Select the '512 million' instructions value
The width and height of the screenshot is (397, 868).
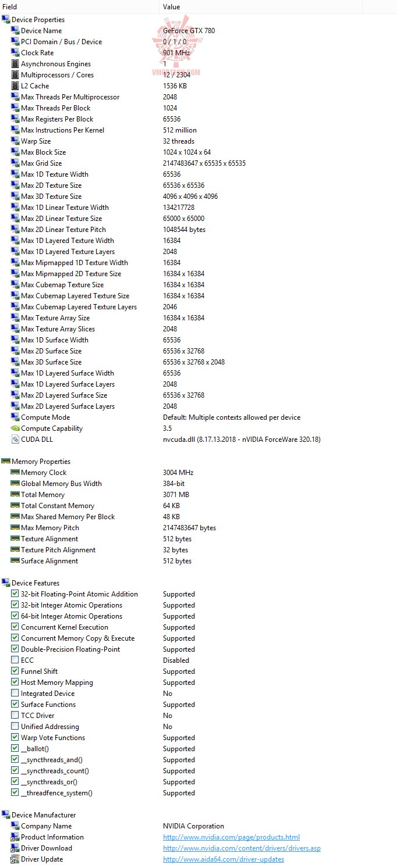[x=180, y=130]
